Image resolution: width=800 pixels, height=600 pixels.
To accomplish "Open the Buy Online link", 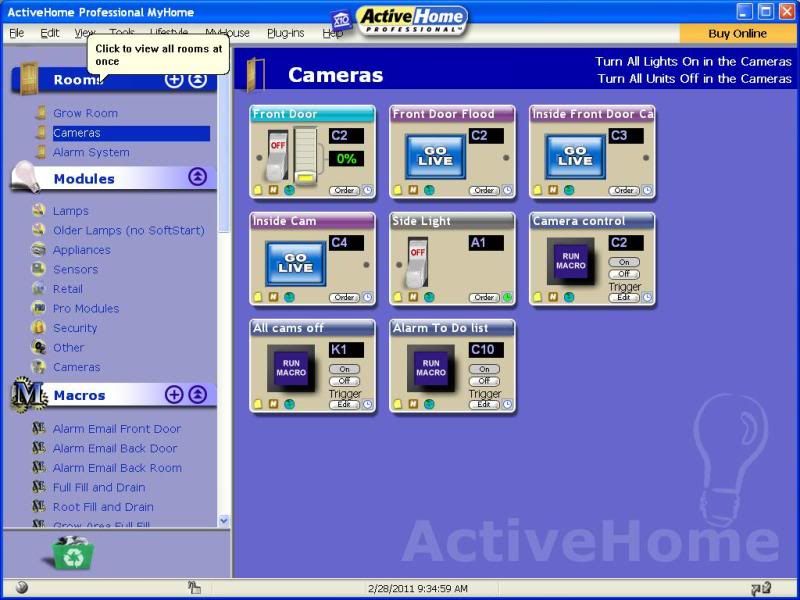I will 737,34.
